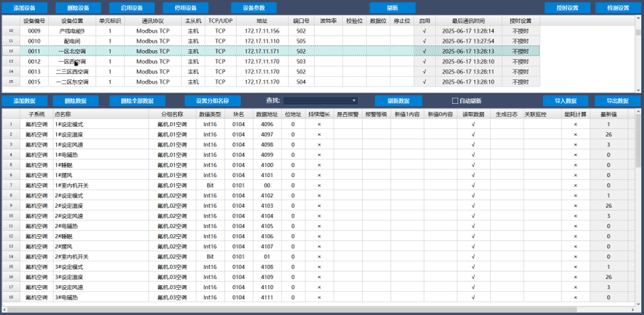Click the data table vertical scrollbar
The width and height of the screenshot is (644, 315).
pos(637,209)
